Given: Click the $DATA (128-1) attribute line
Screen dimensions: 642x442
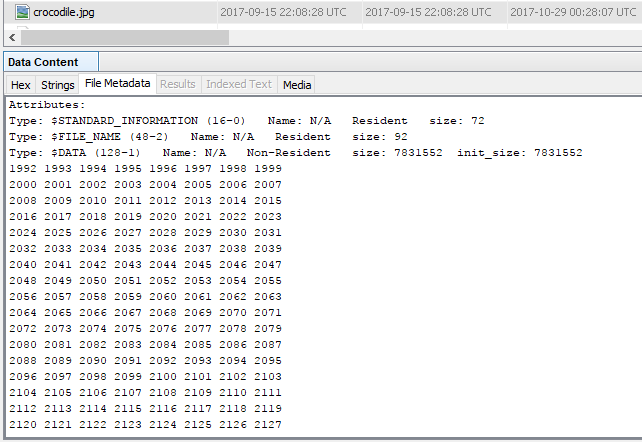Looking at the screenshot, I should (x=296, y=153).
